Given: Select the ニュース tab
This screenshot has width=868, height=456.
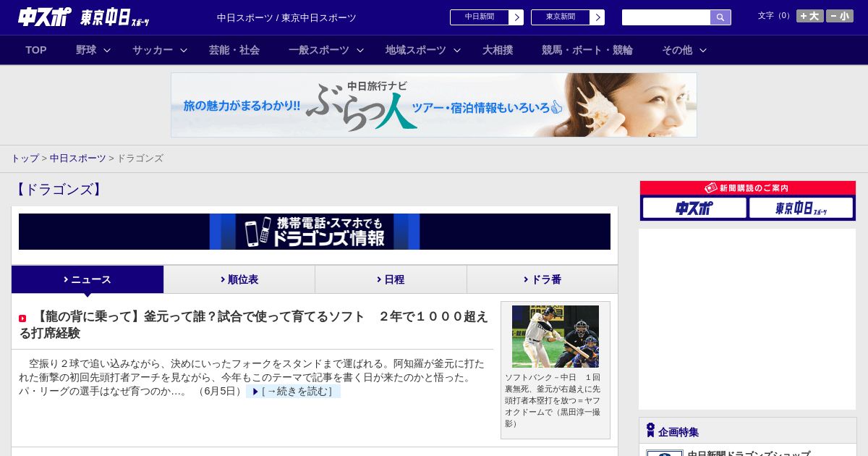Looking at the screenshot, I should pyautogui.click(x=88, y=279).
